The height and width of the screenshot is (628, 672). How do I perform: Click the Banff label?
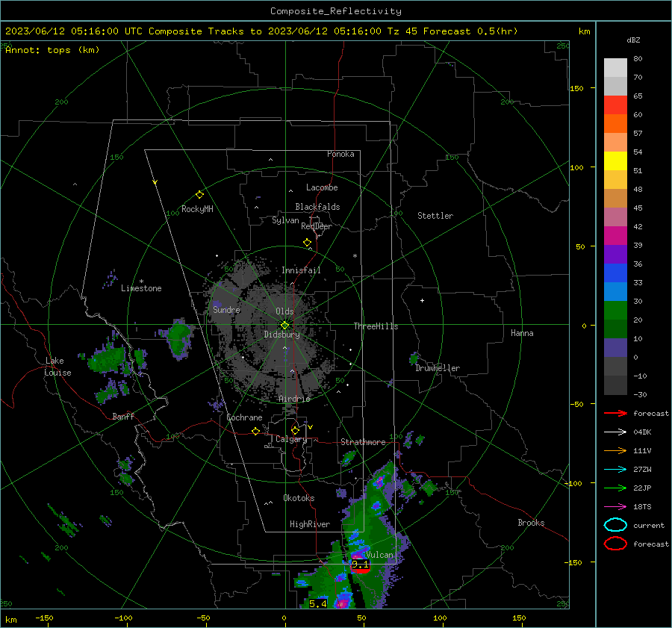pos(123,417)
